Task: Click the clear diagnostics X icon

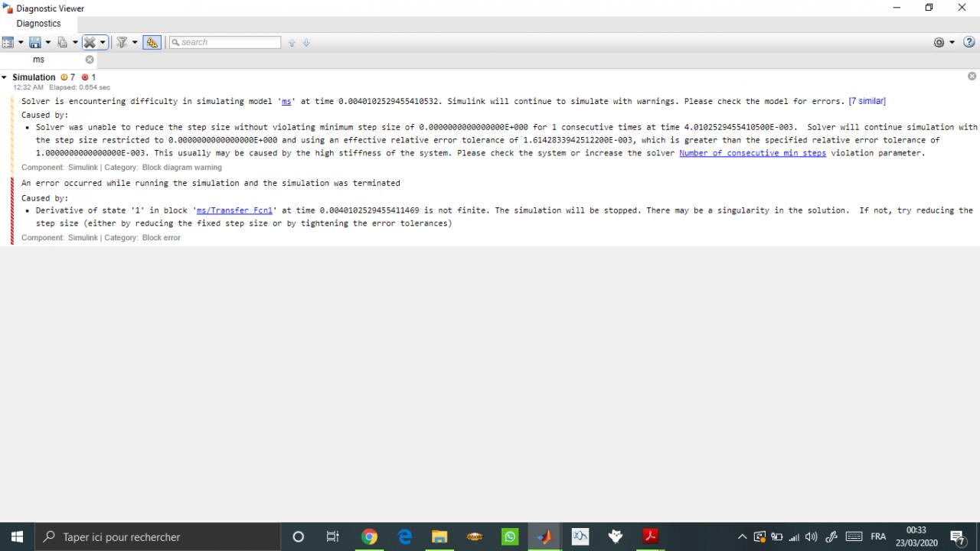Action: coord(90,42)
